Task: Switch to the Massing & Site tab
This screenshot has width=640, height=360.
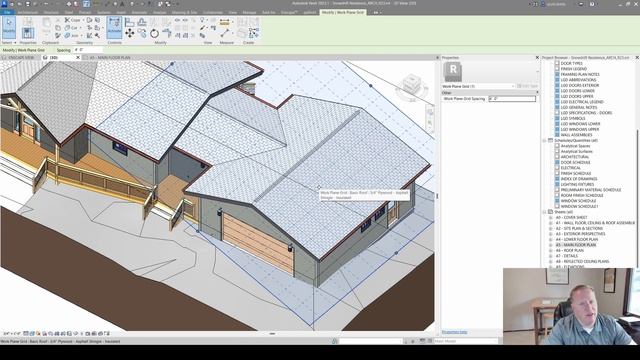Action: pyautogui.click(x=184, y=12)
